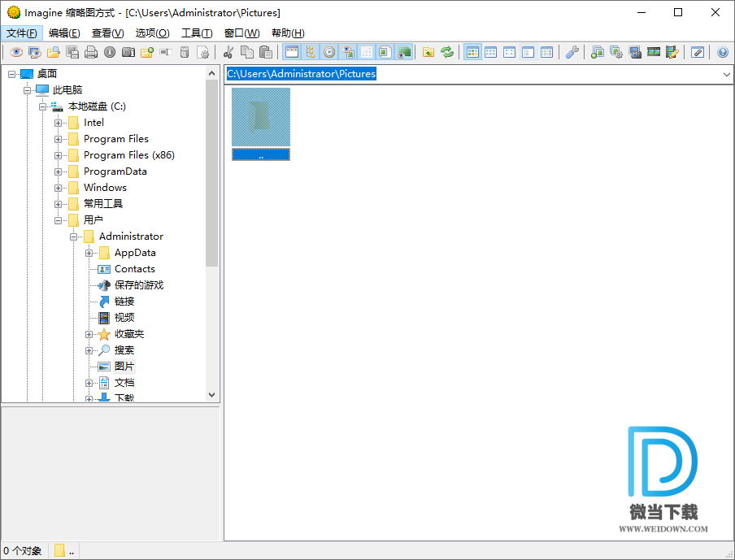Click the paperclip window icon
The height and width of the screenshot is (560, 735).
(x=698, y=52)
